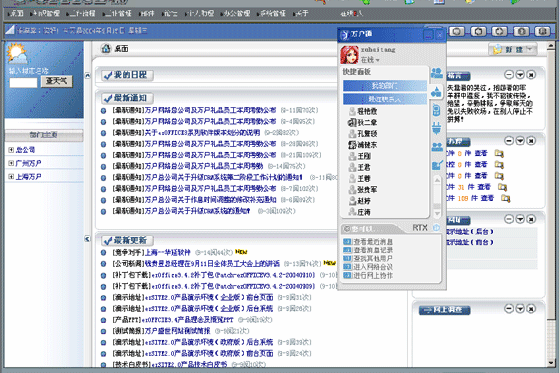The width and height of the screenshot is (560, 373).
Task: Select the organization structure tab icon in chat panel
Action: [x=436, y=92]
